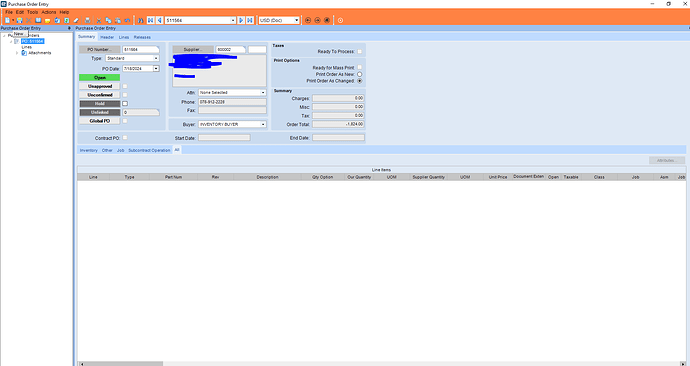This screenshot has width=690, height=366.
Task: Click the Clear eraser toolbar icon
Action: tap(76, 20)
